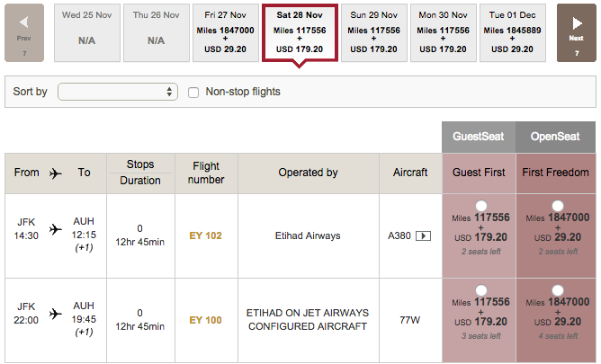Viewport: 601px width, 364px height.
Task: Open the Sort by dropdown
Action: point(118,92)
